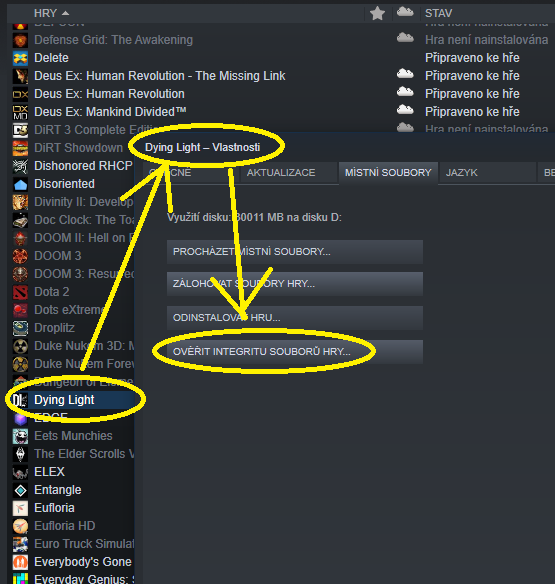Sort games by the STAV column
This screenshot has height=584, width=555.
tap(438, 13)
